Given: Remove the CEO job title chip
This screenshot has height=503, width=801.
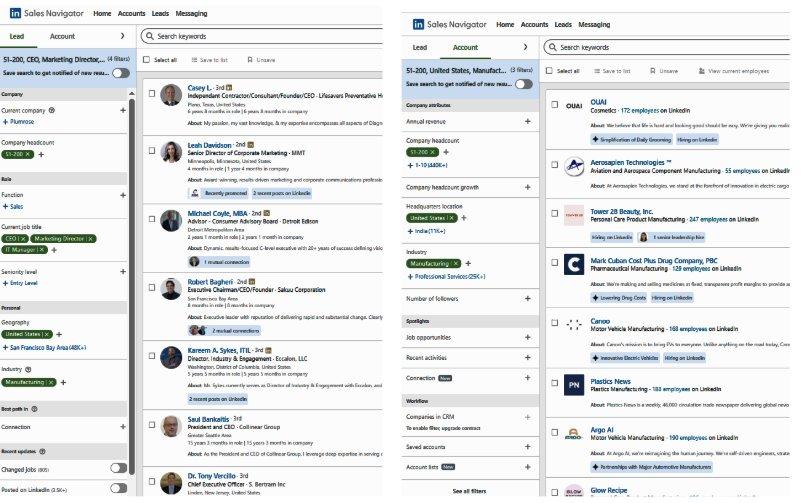Looking at the screenshot, I should pos(23,238).
